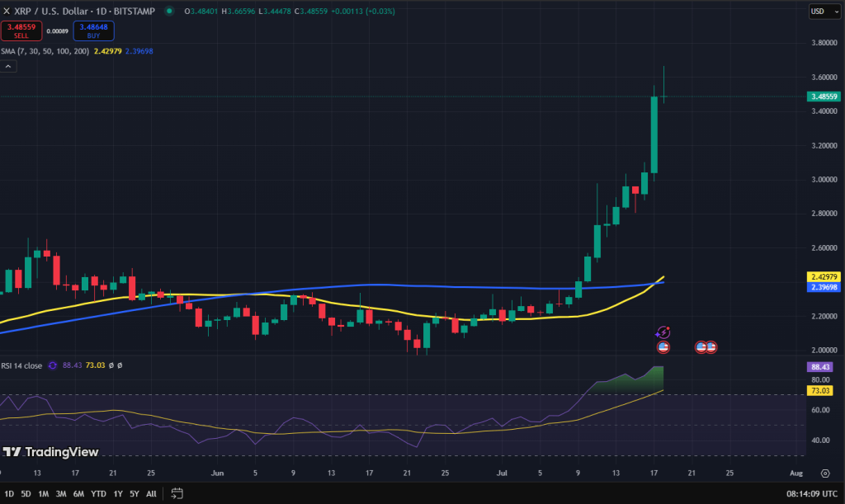Screen dimensions: 845x504
Task: Open the US flag event below lightning
Action: pos(663,347)
